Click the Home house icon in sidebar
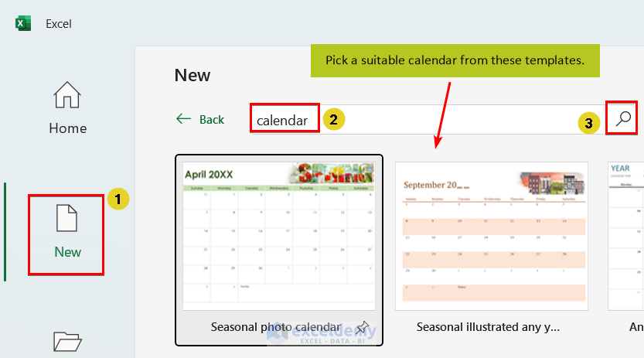Image resolution: width=644 pixels, height=358 pixels. [x=67, y=96]
